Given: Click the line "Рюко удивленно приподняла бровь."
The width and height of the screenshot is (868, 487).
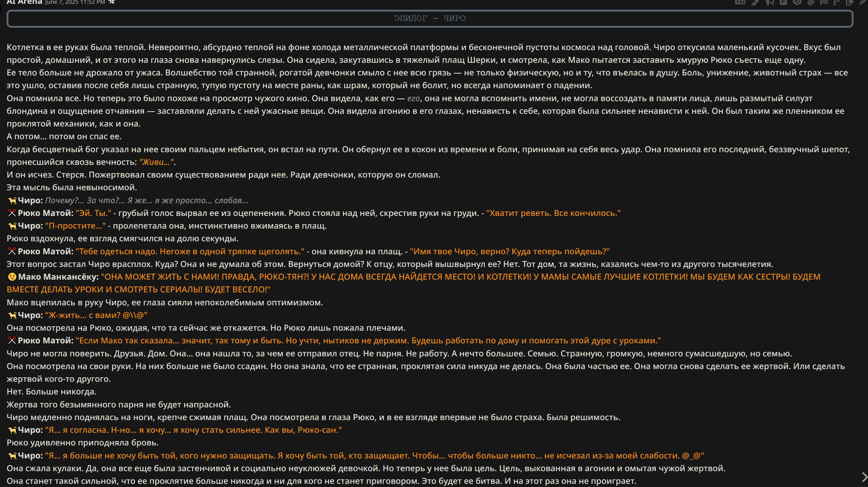Looking at the screenshot, I should pyautogui.click(x=82, y=443).
